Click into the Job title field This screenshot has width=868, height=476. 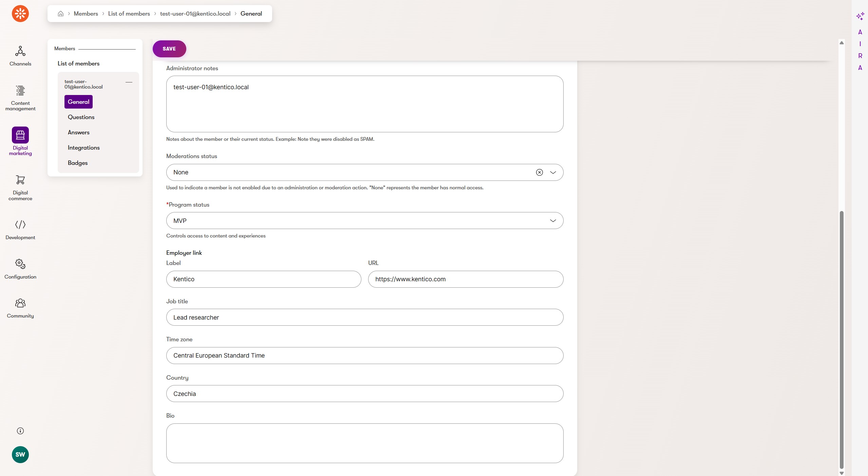365,318
